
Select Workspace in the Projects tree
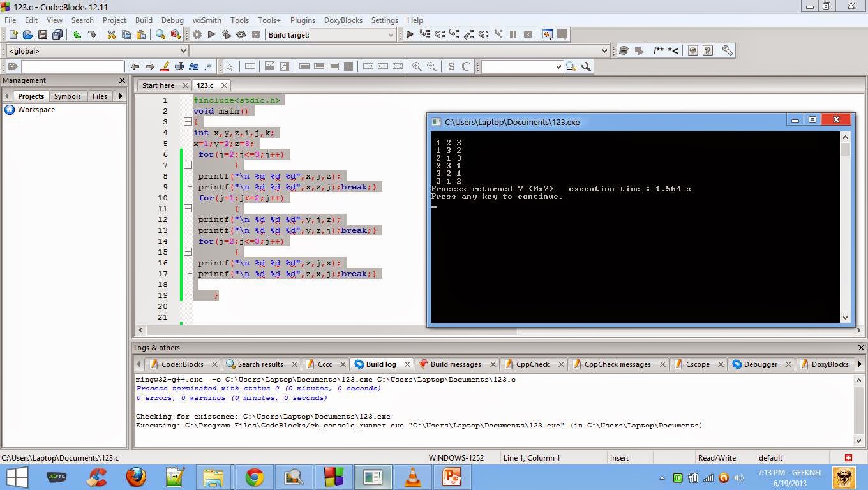[36, 109]
